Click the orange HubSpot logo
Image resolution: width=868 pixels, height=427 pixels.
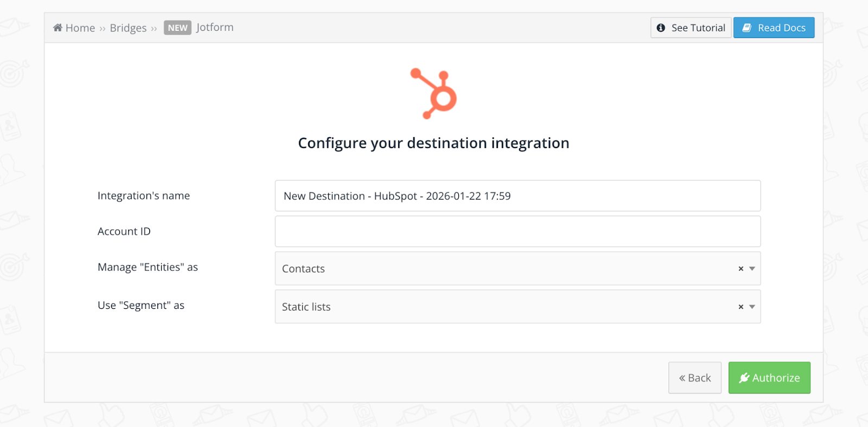(433, 93)
